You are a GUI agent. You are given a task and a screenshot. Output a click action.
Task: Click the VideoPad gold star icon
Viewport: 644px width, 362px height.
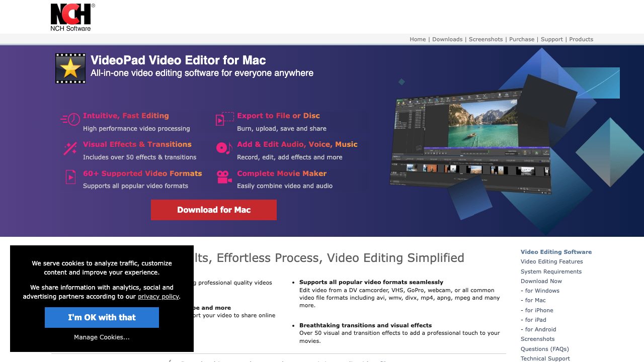70,68
